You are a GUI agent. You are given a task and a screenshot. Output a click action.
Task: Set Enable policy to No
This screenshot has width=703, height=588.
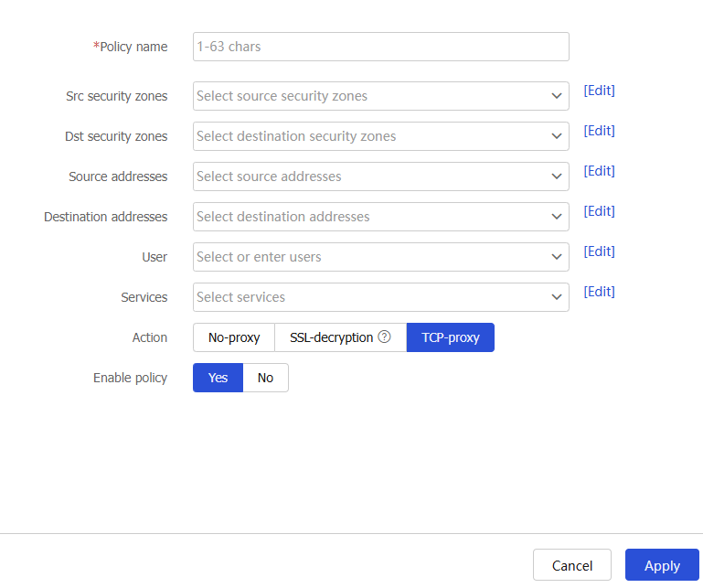(x=265, y=378)
